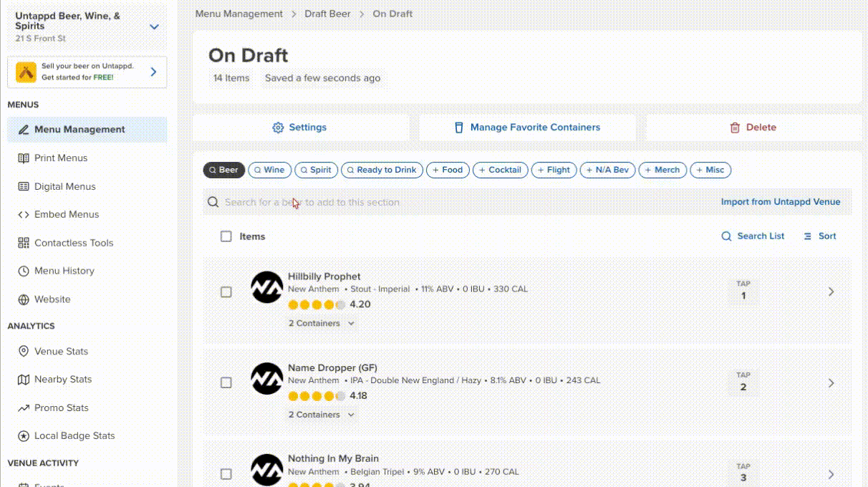Switch to the Wine filter tab
The width and height of the screenshot is (868, 487).
[x=269, y=170]
